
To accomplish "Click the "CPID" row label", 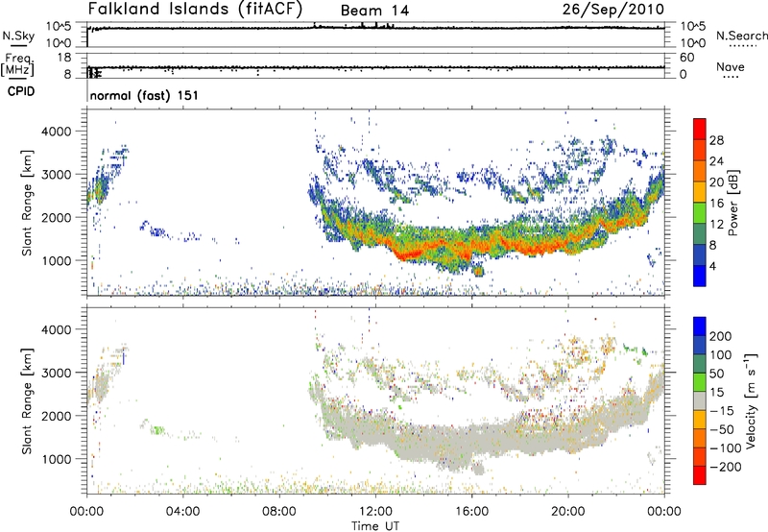I will [21, 91].
